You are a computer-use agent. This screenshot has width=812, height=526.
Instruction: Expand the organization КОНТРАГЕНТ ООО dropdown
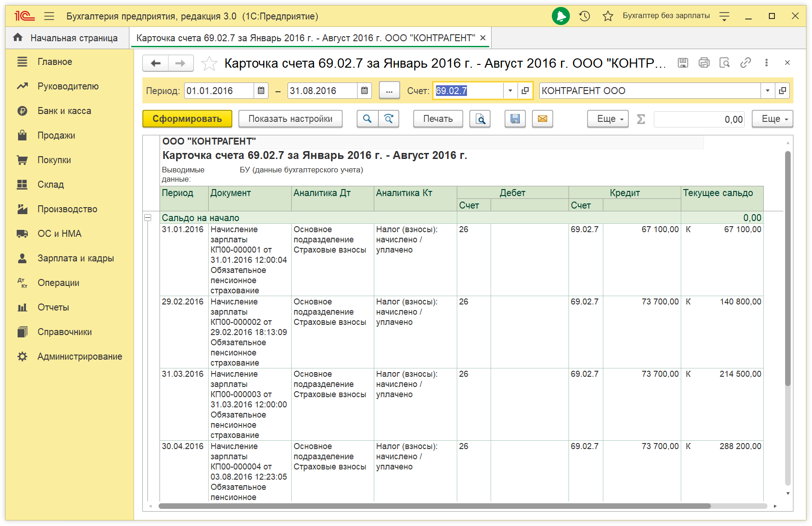[x=767, y=91]
